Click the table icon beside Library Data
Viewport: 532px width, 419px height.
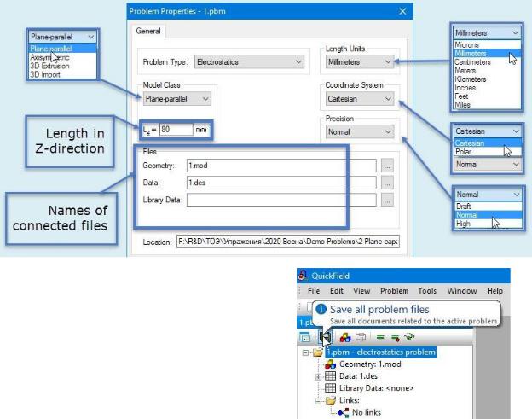330,388
